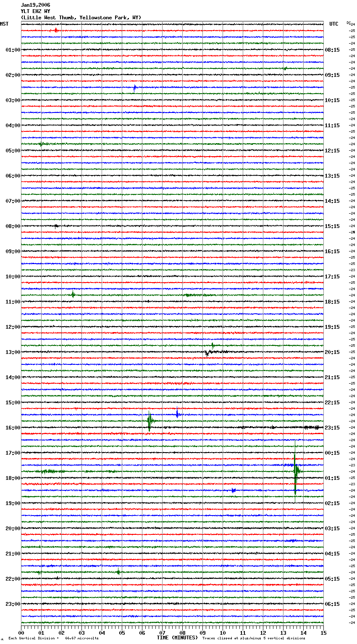
Task: Click the '03:15' UTC time label
Action: 332,529
